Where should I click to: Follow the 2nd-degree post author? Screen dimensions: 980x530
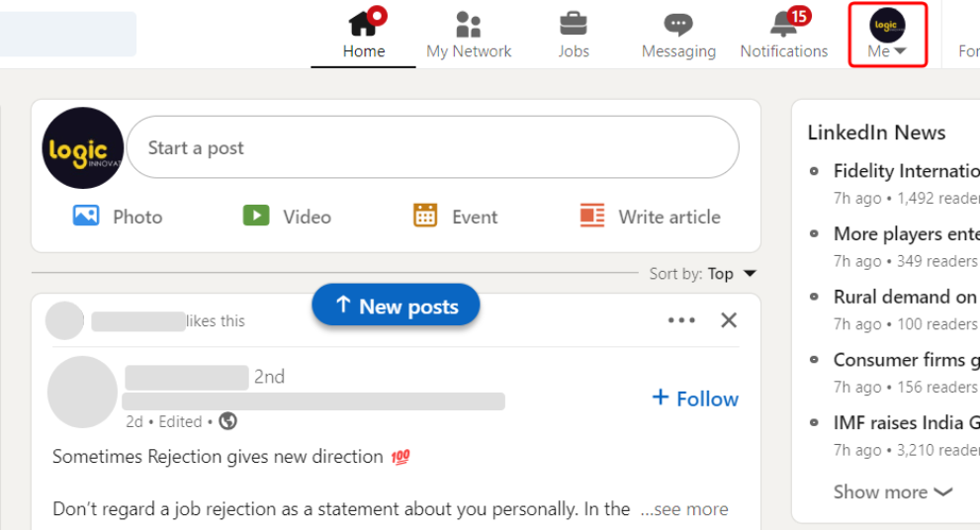(695, 398)
